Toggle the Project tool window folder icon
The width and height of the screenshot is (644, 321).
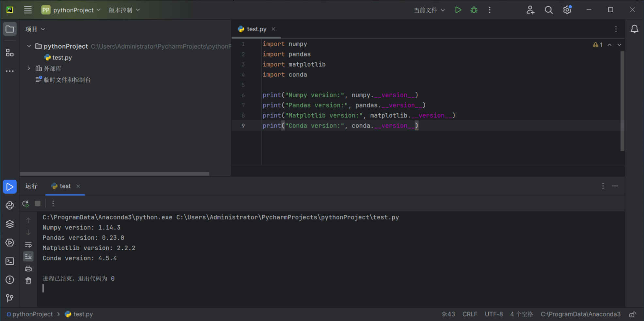pyautogui.click(x=10, y=29)
